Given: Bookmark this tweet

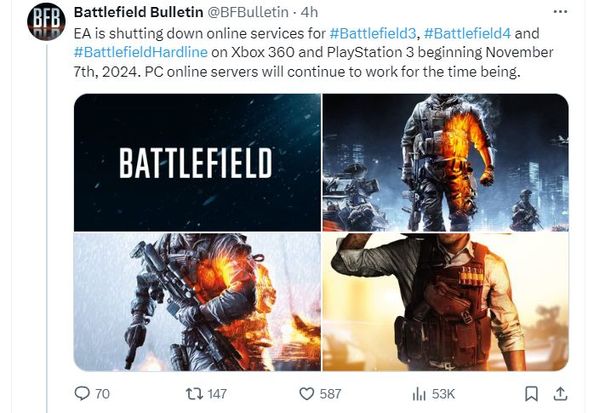Looking at the screenshot, I should [x=531, y=394].
